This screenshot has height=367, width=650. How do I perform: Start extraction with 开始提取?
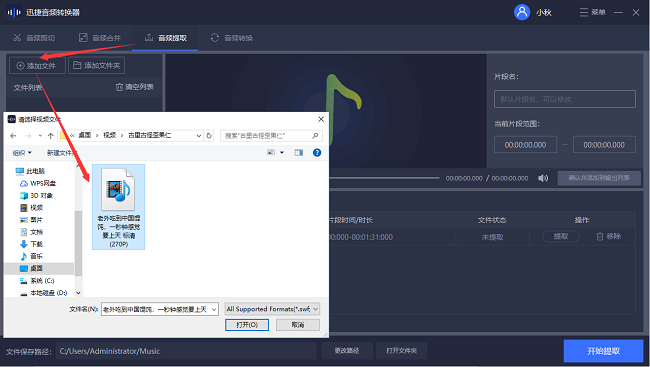(x=603, y=351)
